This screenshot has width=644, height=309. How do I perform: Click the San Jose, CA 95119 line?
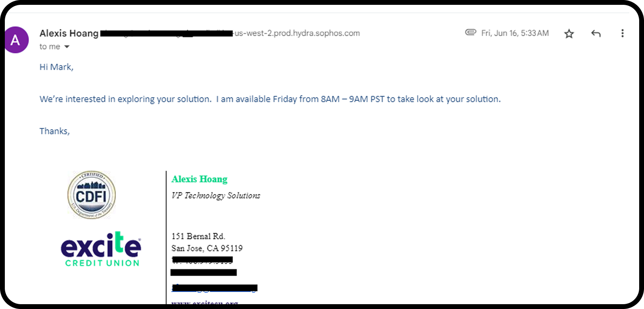point(207,248)
